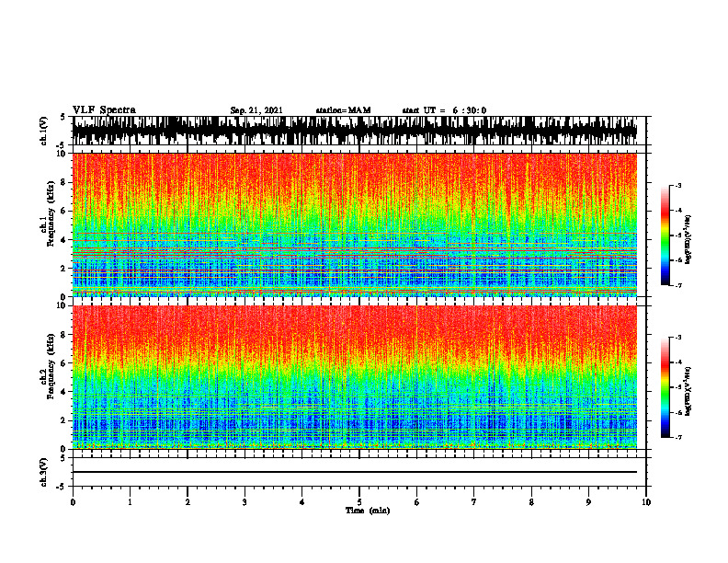728x563 pixels.
Task: Click the flat ch.3 voltage trace line
Action: (355, 472)
